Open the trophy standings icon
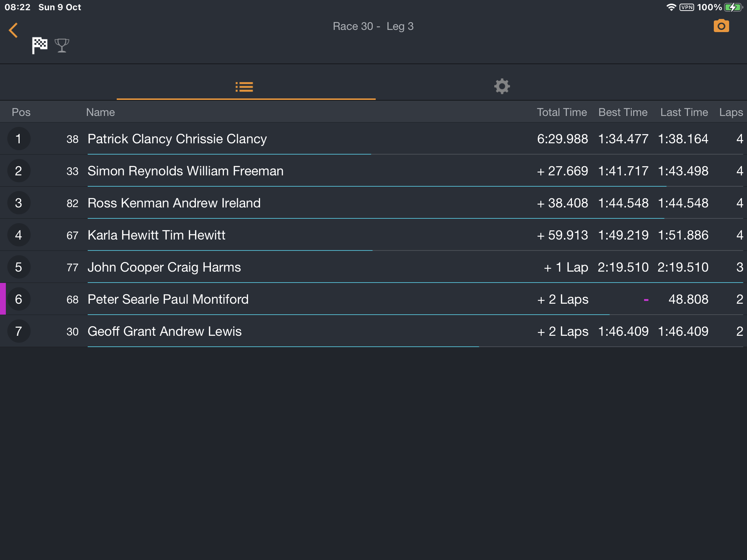The height and width of the screenshot is (560, 747). pos(62,46)
